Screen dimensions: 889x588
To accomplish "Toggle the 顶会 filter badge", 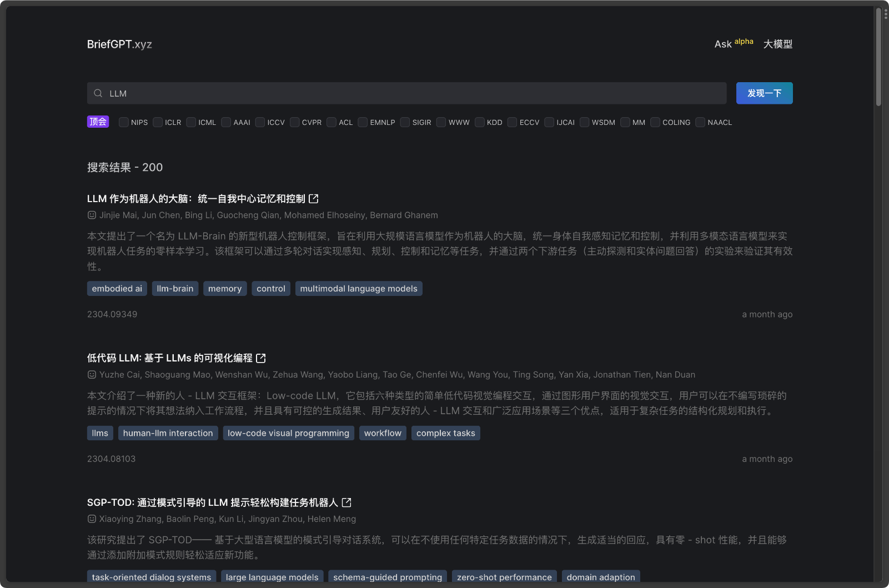I will (x=98, y=122).
